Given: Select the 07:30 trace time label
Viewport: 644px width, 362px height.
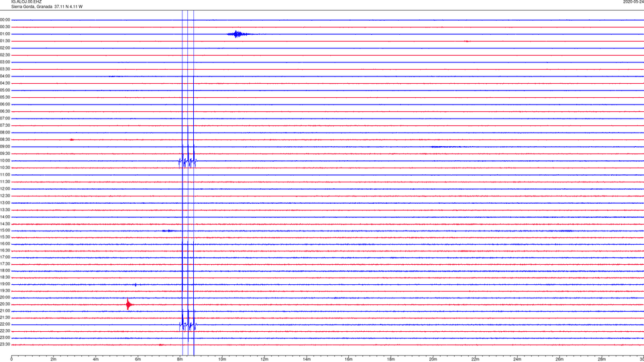Looking at the screenshot, I should click(x=5, y=125).
